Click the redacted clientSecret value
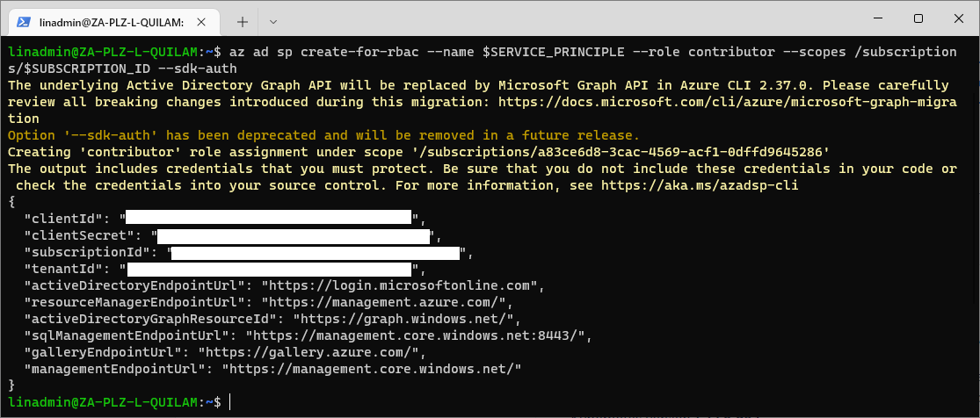 (x=294, y=236)
